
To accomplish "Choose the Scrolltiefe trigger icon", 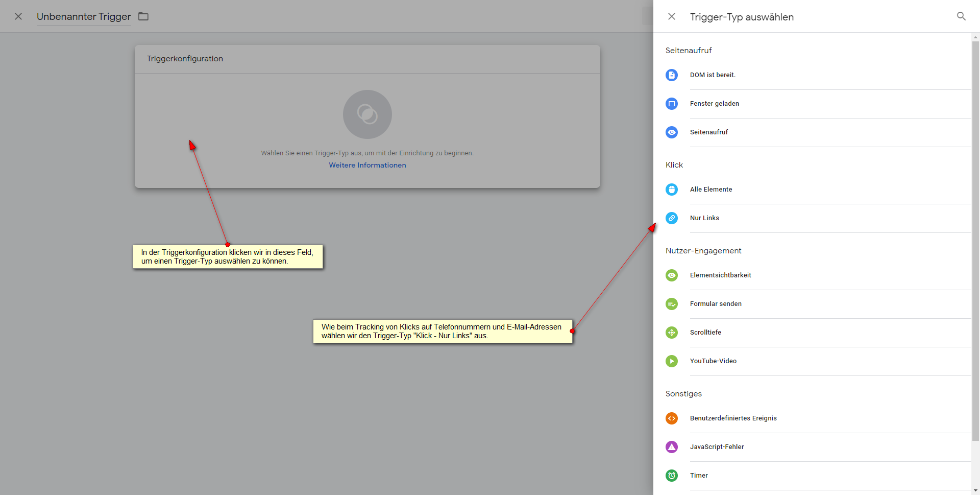I will pyautogui.click(x=672, y=333).
